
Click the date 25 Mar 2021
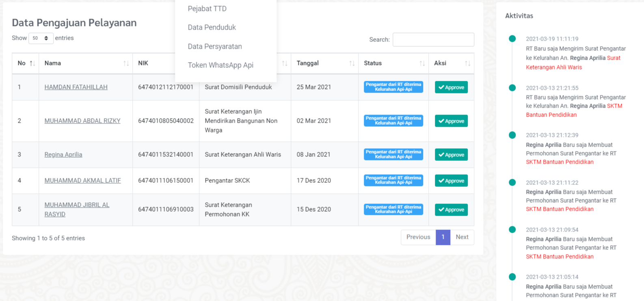[314, 87]
